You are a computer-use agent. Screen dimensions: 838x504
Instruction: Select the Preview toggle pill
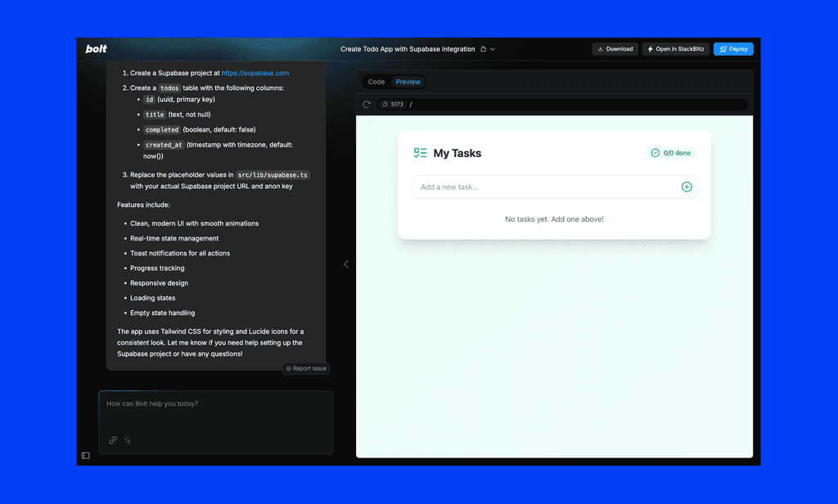[x=408, y=82]
